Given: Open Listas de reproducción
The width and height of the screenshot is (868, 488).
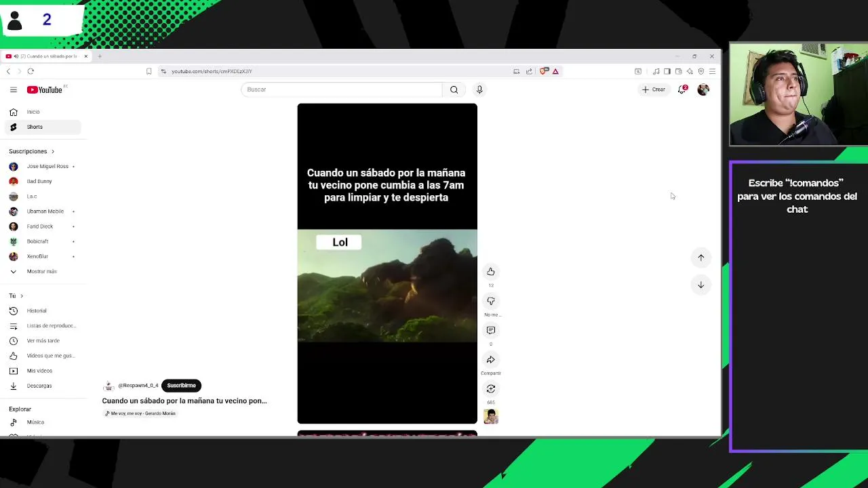Looking at the screenshot, I should point(42,325).
